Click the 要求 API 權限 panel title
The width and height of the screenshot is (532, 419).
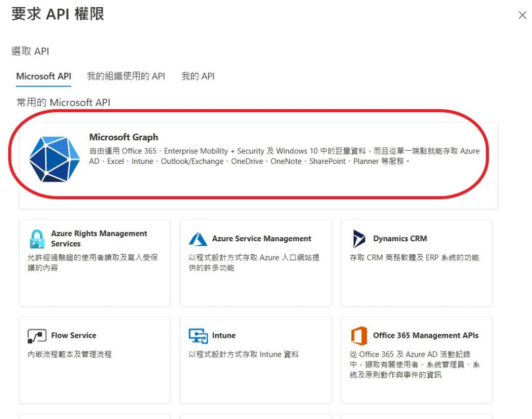click(x=58, y=14)
